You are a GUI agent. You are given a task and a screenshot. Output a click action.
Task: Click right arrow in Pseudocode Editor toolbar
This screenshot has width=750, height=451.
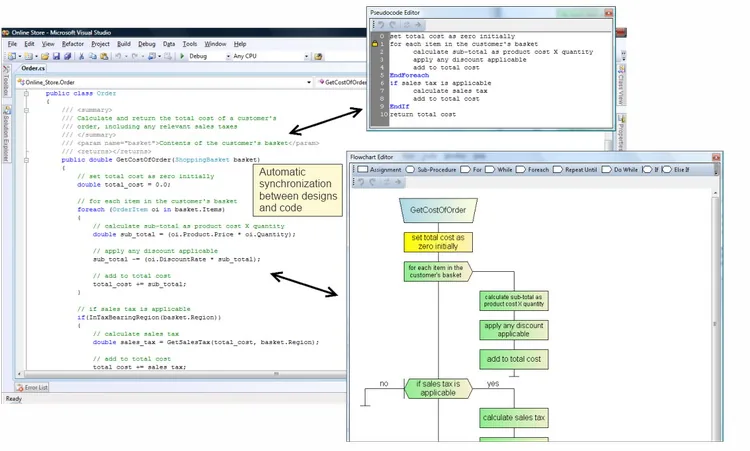[418, 25]
